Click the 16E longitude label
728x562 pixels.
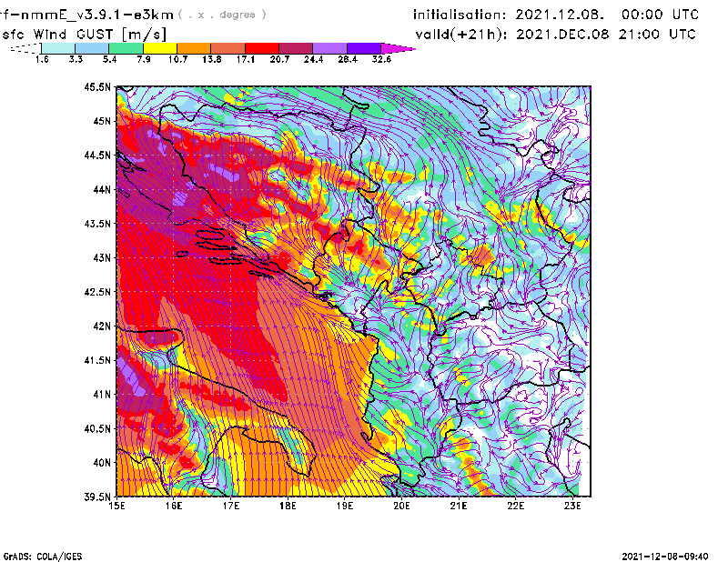174,506
